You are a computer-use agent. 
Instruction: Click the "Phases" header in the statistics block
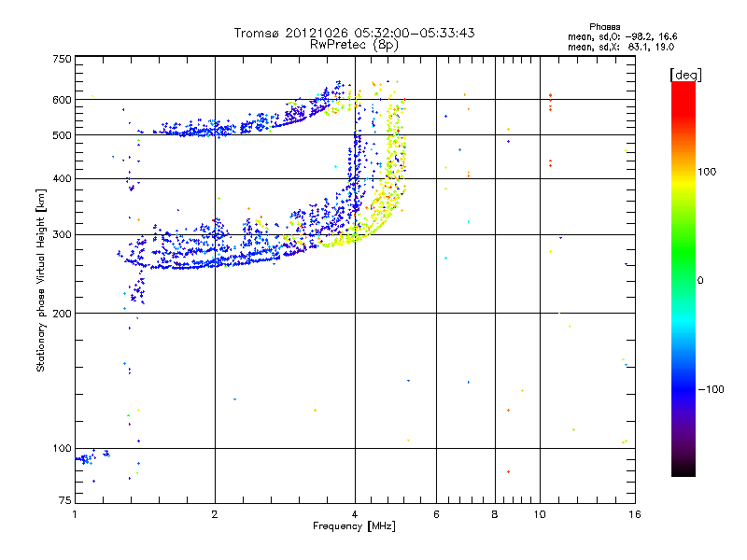click(x=604, y=27)
